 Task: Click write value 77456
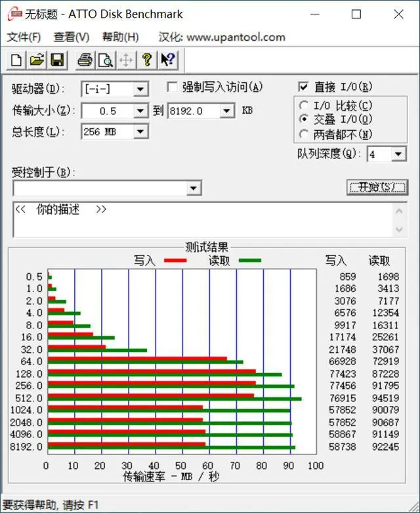[342, 386]
